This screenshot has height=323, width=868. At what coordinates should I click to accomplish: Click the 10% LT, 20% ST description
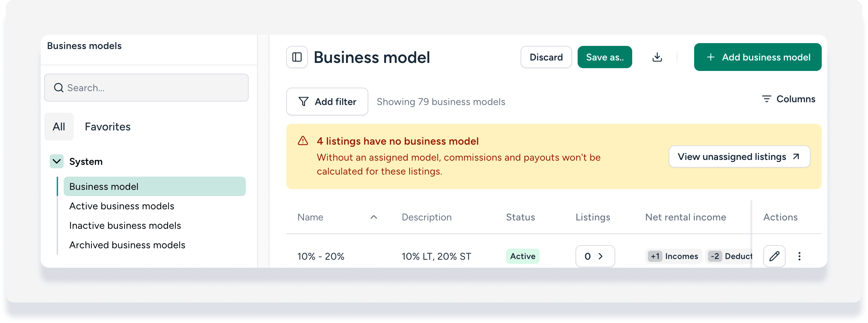436,256
